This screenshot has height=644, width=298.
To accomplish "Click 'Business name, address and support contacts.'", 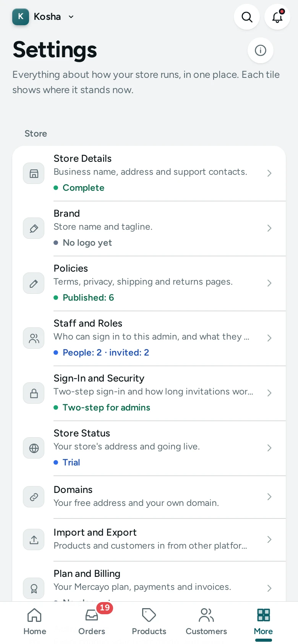I will (150, 172).
